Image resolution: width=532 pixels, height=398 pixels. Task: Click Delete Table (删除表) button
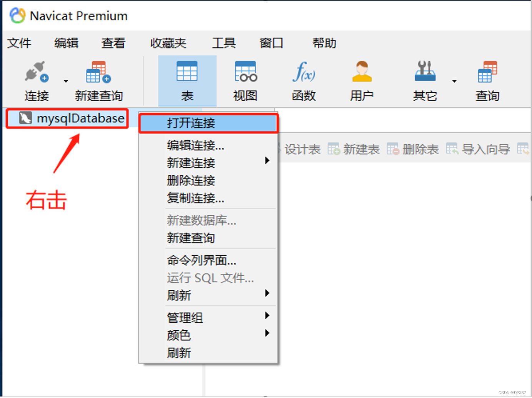point(413,149)
